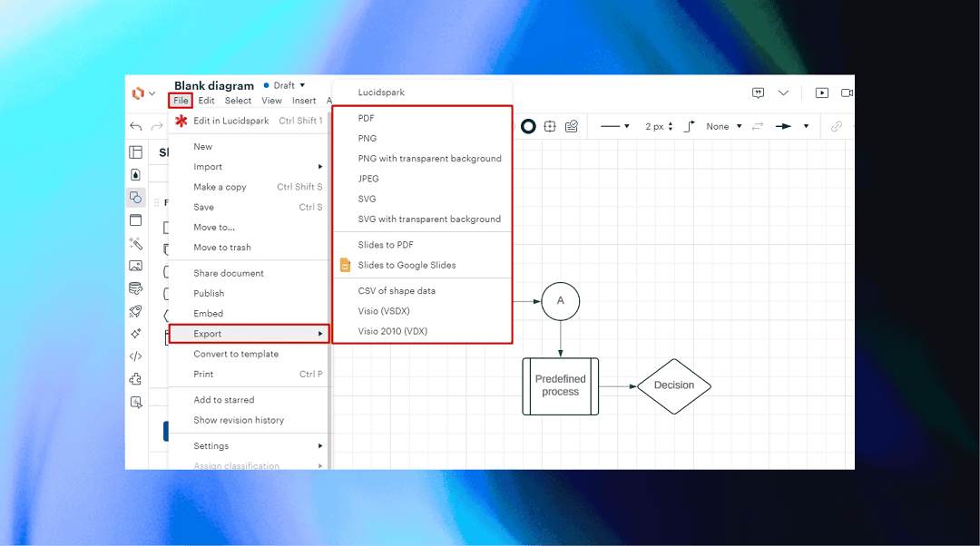Click the redo arrow in the toolbar

(x=157, y=126)
